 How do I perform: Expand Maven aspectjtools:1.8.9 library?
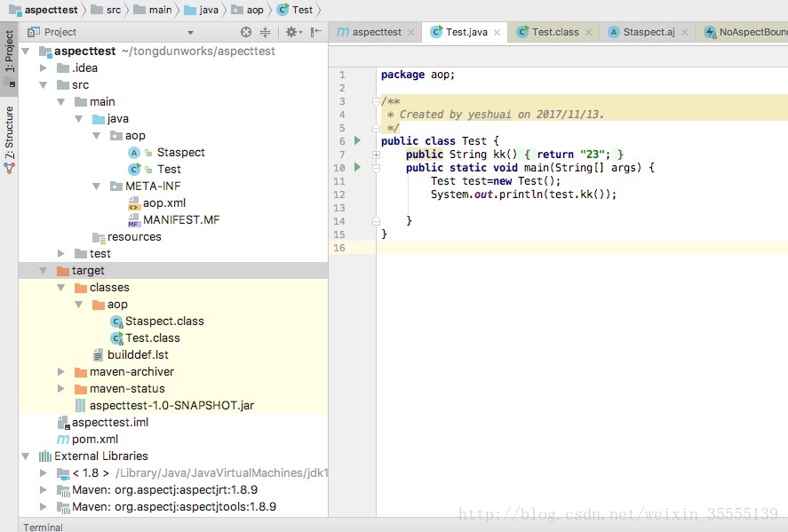point(44,507)
